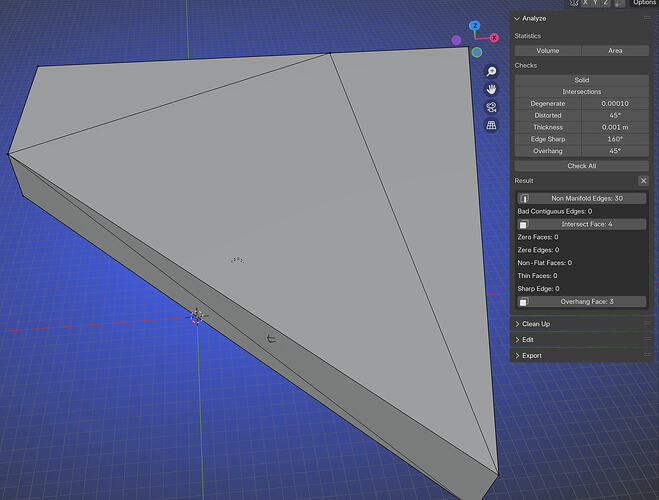
Task: Open the Options dropdown
Action: pos(643,3)
